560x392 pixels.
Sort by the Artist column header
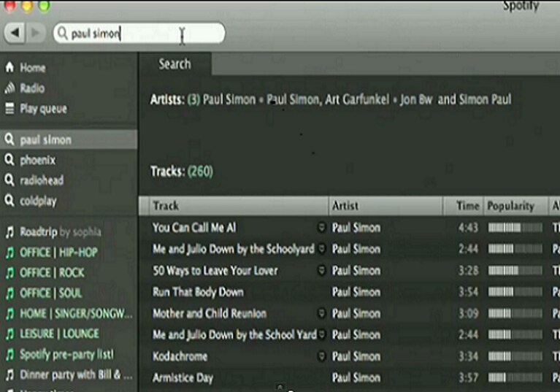[x=386, y=206]
